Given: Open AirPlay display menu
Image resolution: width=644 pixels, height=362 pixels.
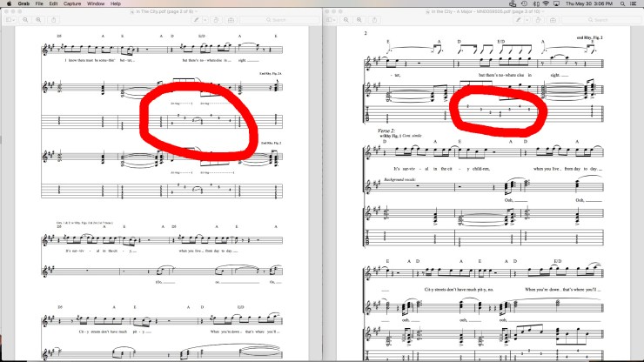Looking at the screenshot, I should pyautogui.click(x=556, y=3).
